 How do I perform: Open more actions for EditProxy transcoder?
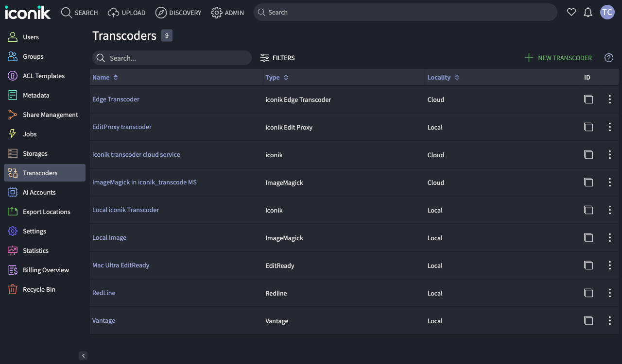(610, 127)
